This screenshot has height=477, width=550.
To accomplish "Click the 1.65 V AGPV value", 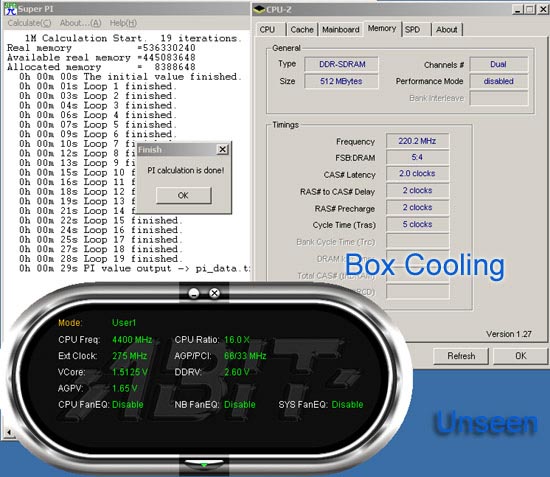I will [125, 388].
